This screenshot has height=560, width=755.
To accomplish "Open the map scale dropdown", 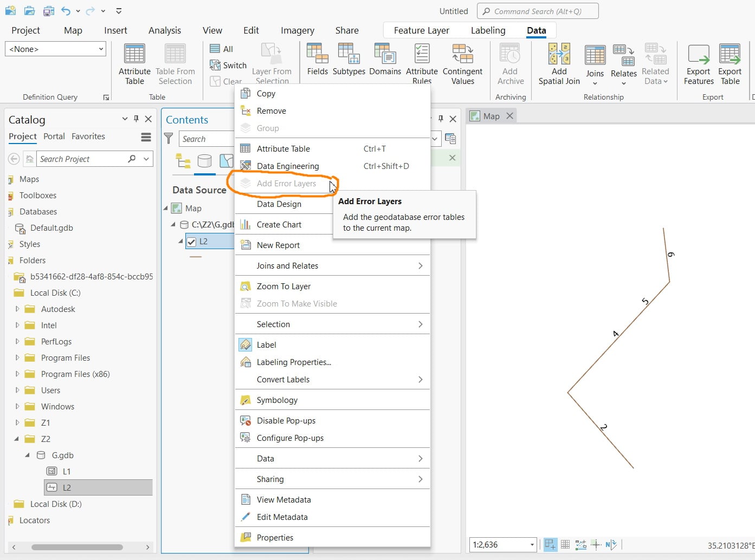I will (x=532, y=545).
